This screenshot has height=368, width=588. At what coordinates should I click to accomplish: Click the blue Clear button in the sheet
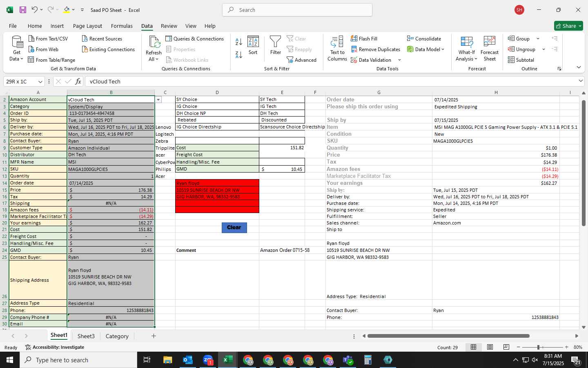[x=234, y=227]
